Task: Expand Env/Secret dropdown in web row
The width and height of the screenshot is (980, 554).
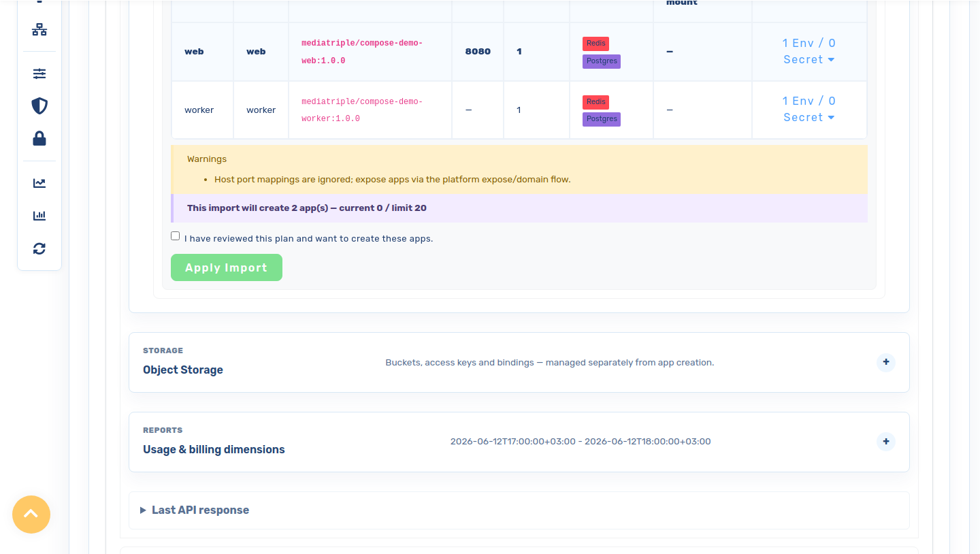Action: (809, 51)
